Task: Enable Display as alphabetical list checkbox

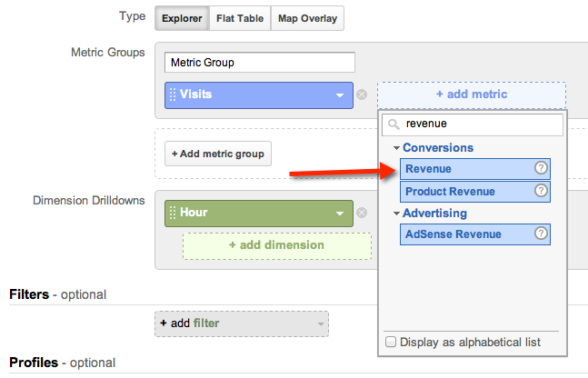Action: pyautogui.click(x=390, y=343)
